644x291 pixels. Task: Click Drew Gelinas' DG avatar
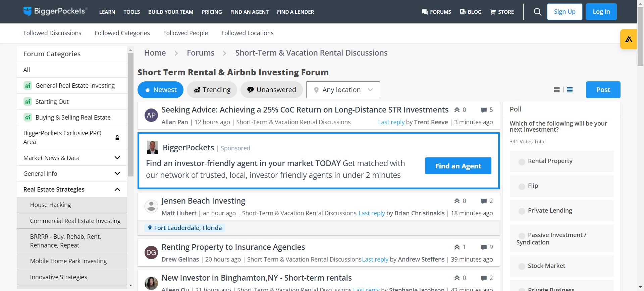click(151, 252)
